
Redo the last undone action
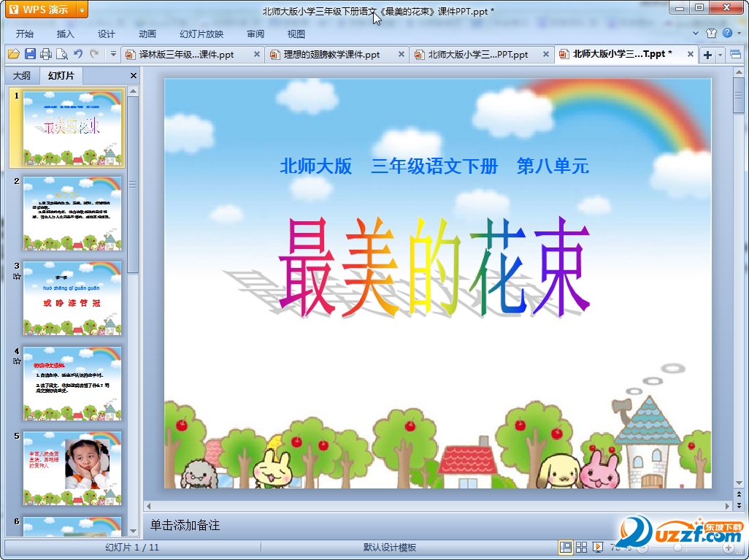point(94,54)
